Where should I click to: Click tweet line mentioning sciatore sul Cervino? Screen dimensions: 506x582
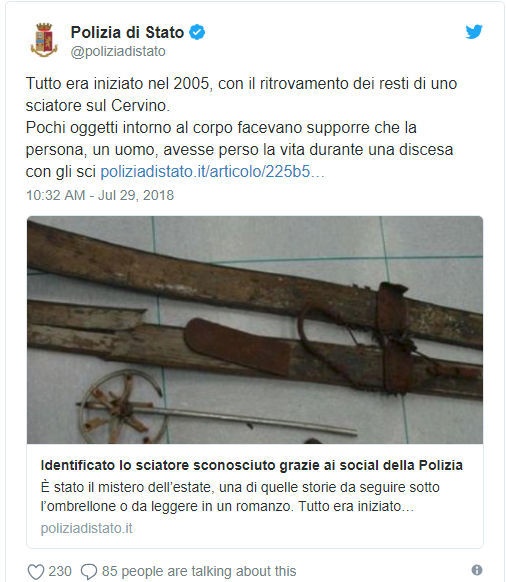98,105
